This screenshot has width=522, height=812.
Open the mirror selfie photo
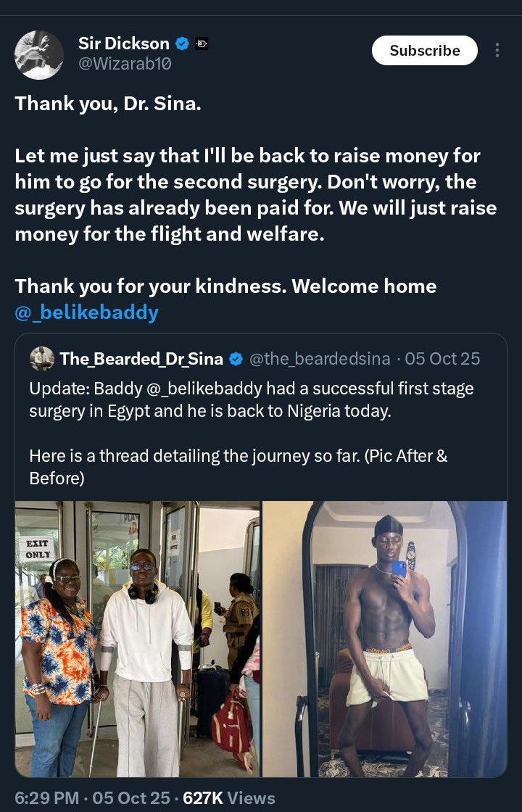point(385,639)
